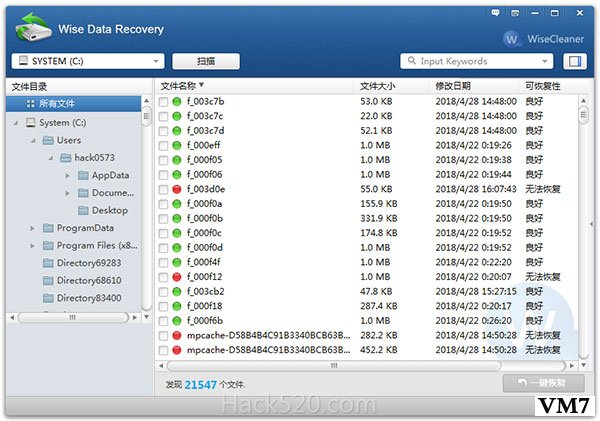Click the file list scroll down arrow
This screenshot has height=421, width=600.
[x=584, y=366]
